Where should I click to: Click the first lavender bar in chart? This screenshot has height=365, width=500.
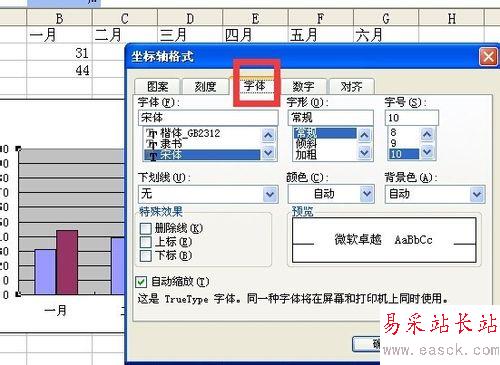point(45,272)
